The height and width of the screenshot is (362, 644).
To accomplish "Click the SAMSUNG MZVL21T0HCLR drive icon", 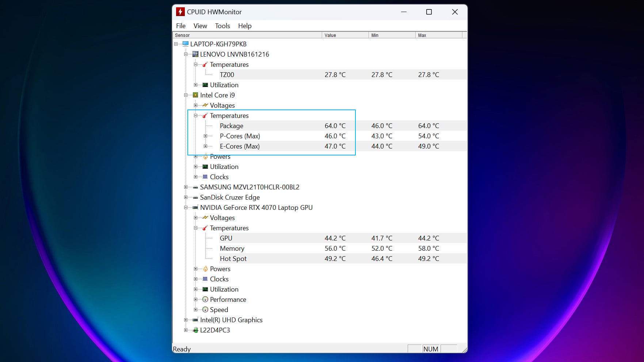I will (x=195, y=187).
